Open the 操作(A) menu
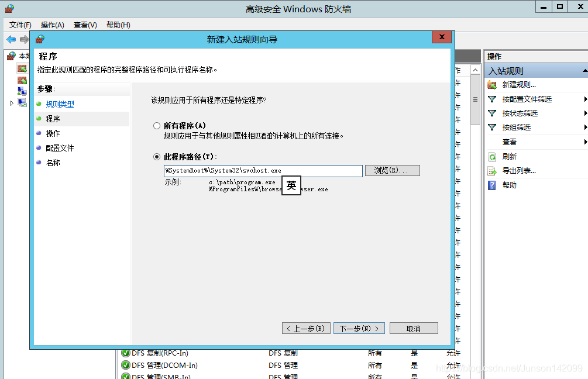The width and height of the screenshot is (588, 379). pyautogui.click(x=53, y=25)
